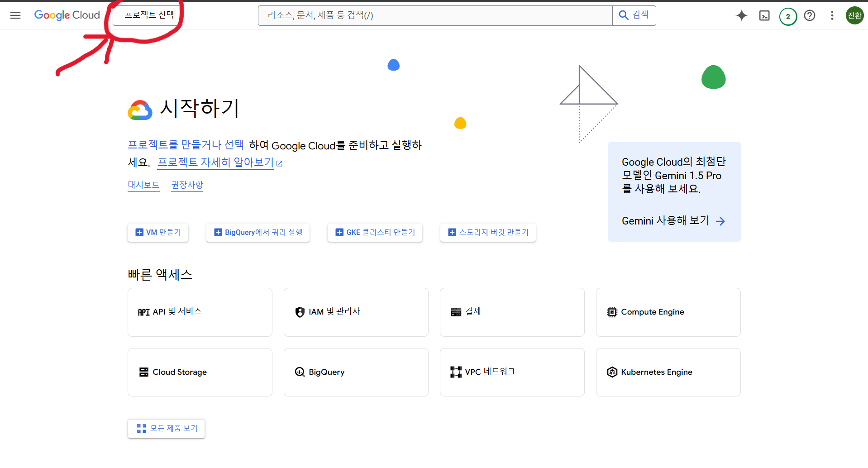This screenshot has height=468, width=868.
Task: Open Gemini AI assistant sparkle icon
Action: [x=741, y=15]
